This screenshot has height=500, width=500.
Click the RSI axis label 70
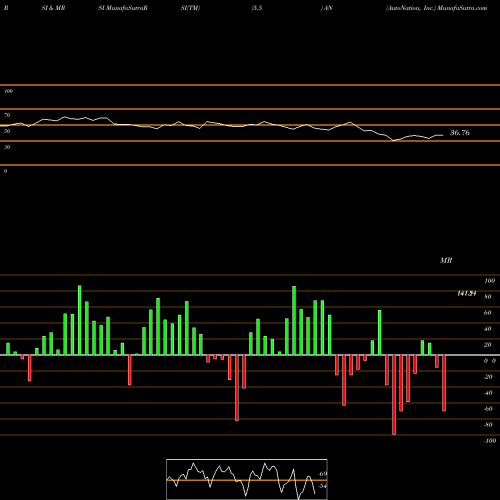[x=7, y=115]
